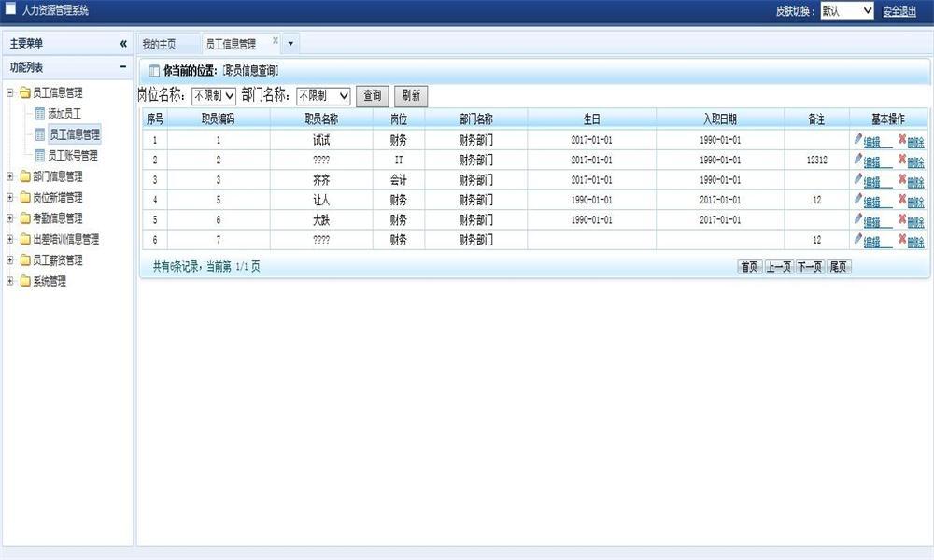
Task: Go to 上一页 previous page
Action: click(779, 267)
